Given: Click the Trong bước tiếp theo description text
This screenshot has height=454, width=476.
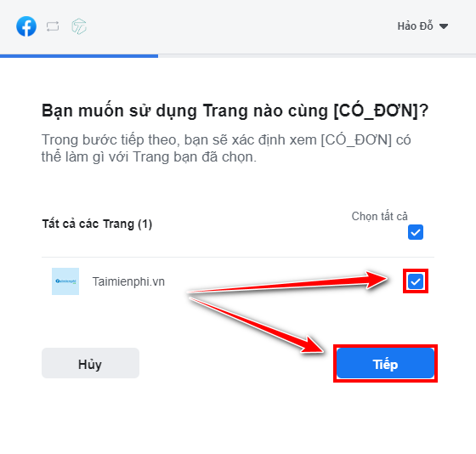Looking at the screenshot, I should coord(226,149).
